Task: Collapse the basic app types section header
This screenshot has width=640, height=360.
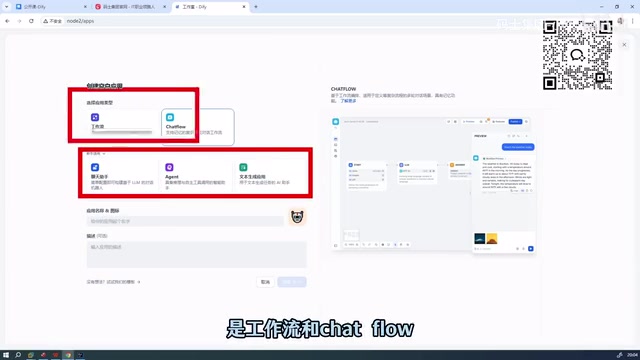Action: (x=96, y=153)
